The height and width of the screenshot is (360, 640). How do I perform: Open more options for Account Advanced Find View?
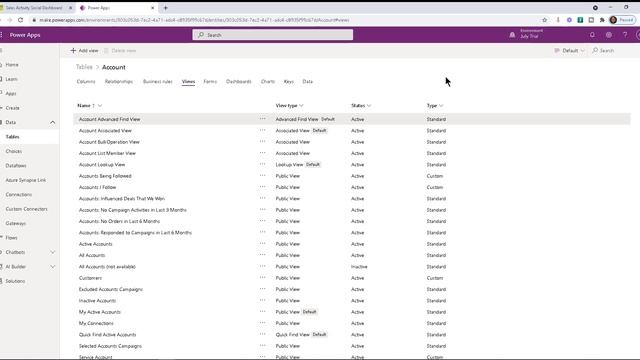pos(262,119)
